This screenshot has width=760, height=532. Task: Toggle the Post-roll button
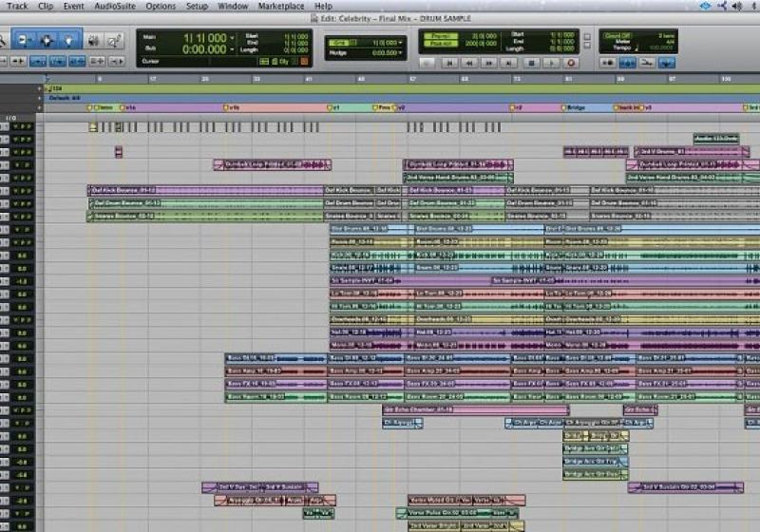[x=439, y=44]
